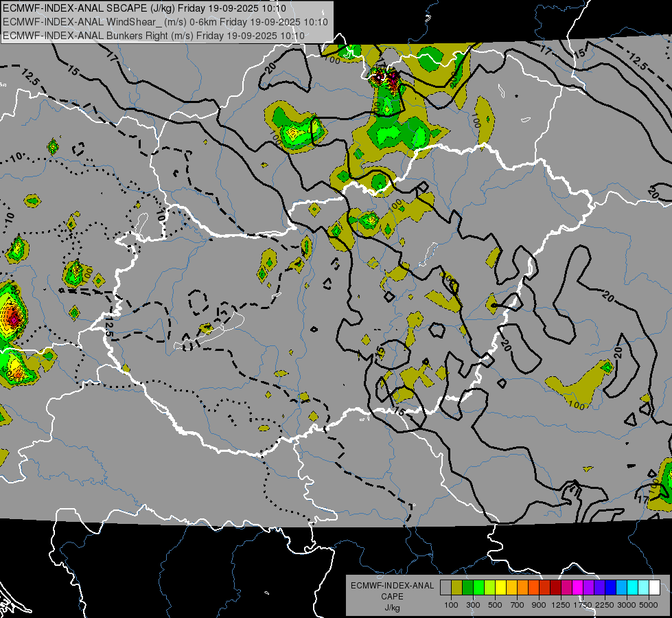The height and width of the screenshot is (618, 672).
Task: Select the olive swatch in CAPE legend
Action: tap(456, 588)
